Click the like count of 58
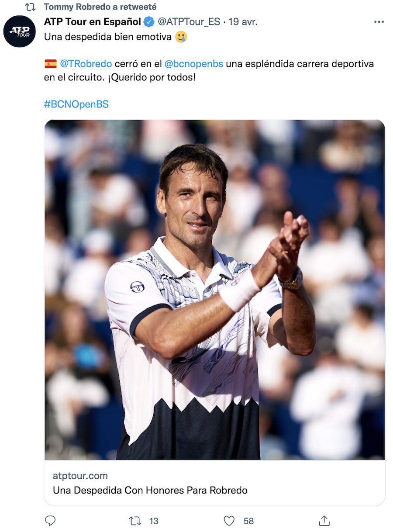Screen dimensions: 393x532 (248, 521)
